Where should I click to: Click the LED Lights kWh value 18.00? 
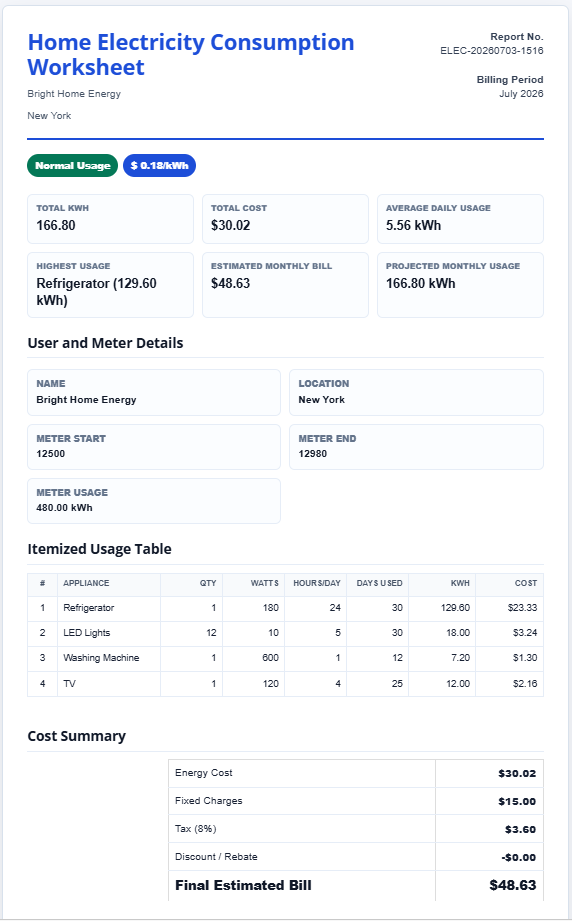click(458, 633)
